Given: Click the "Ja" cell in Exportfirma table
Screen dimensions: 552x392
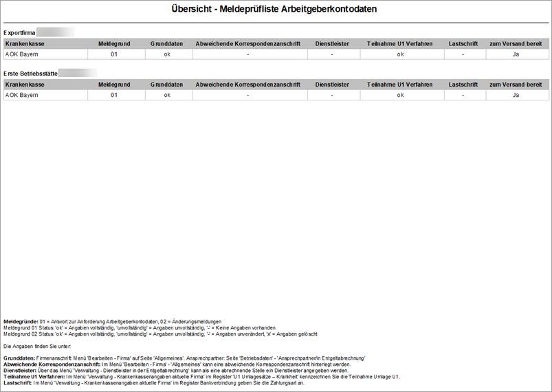Looking at the screenshot, I should 515,54.
